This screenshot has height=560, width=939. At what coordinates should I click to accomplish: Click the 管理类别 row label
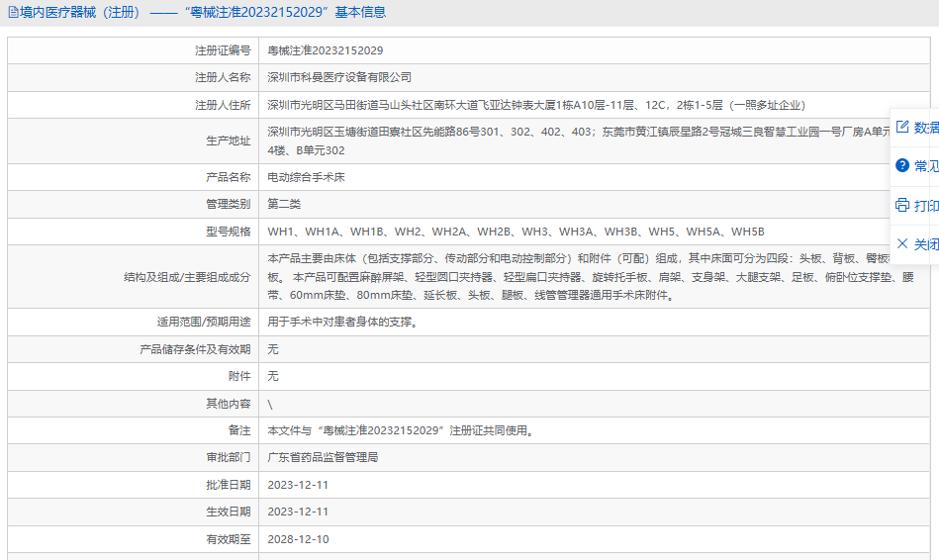(x=229, y=204)
